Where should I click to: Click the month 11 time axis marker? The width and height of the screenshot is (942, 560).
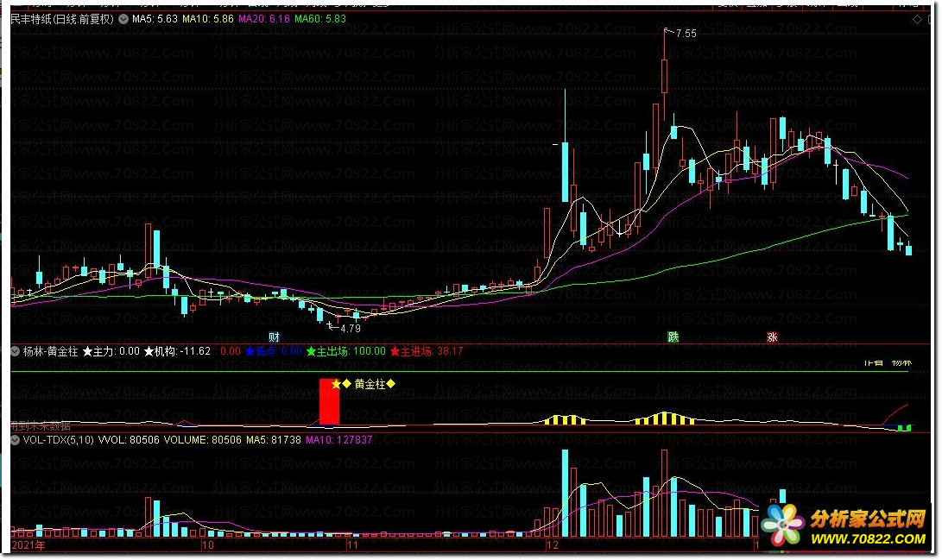(352, 545)
